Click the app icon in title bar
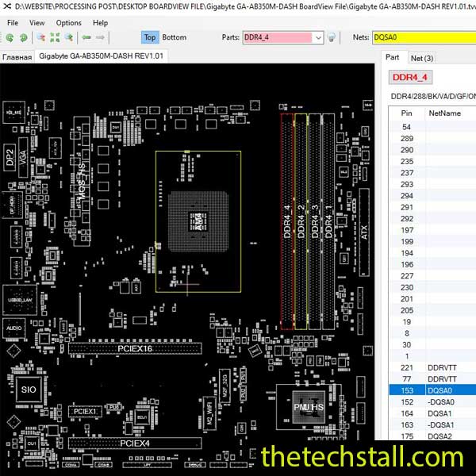Screen dimensions: 476x476 tap(6, 6)
